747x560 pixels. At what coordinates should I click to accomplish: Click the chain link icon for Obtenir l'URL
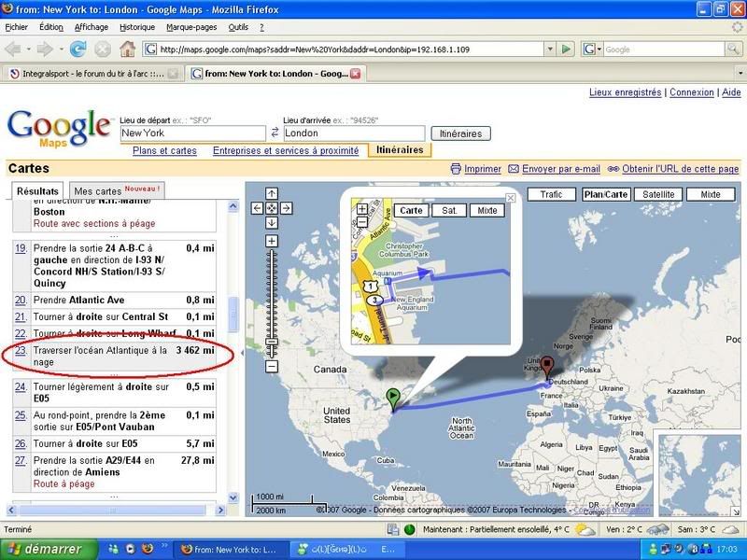click(613, 169)
